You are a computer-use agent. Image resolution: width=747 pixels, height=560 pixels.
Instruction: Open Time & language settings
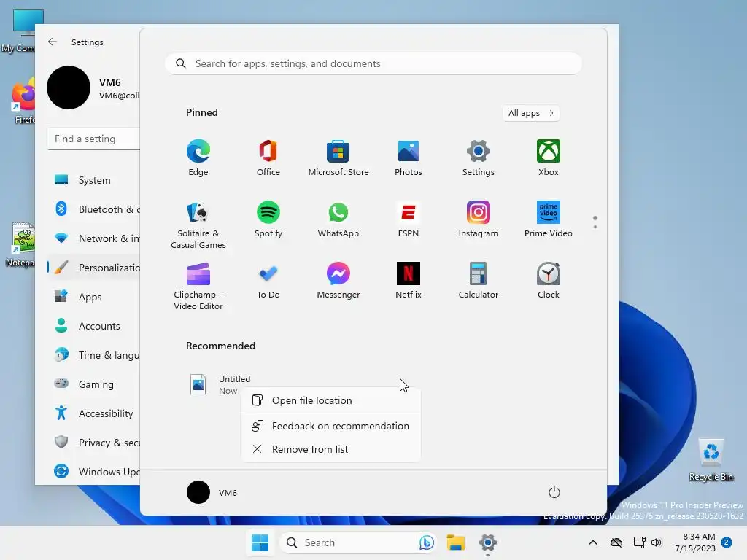[x=93, y=355]
